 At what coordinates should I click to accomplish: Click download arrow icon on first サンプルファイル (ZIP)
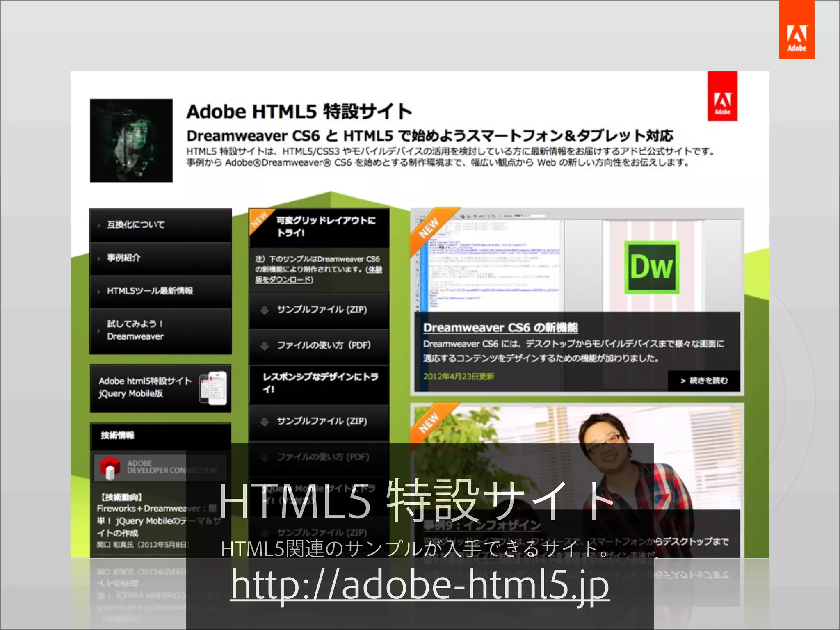pyautogui.click(x=265, y=310)
